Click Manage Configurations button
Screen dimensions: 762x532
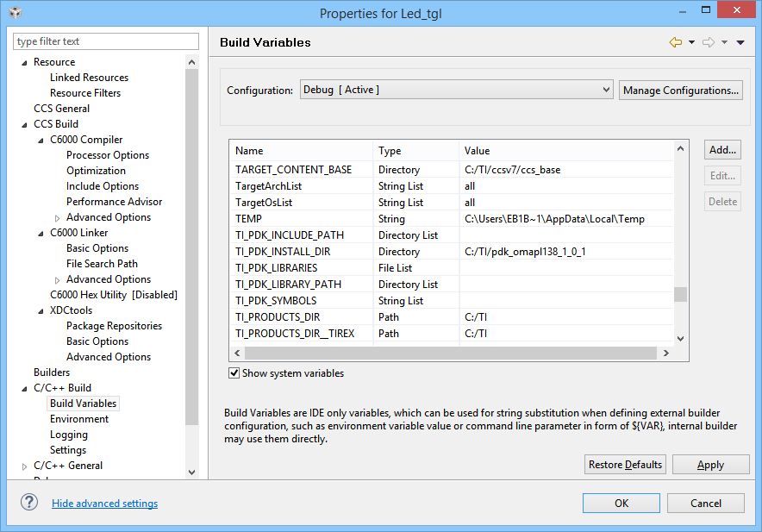[680, 91]
